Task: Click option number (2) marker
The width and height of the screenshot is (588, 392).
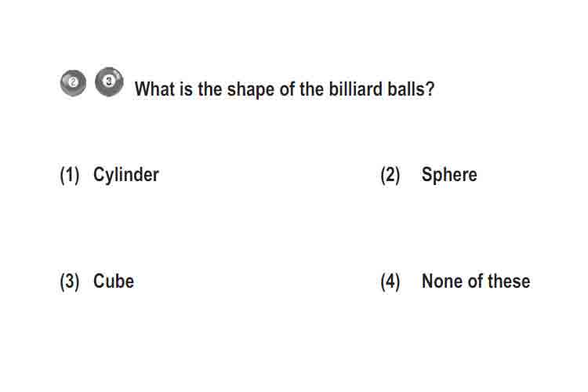Action: (x=390, y=175)
